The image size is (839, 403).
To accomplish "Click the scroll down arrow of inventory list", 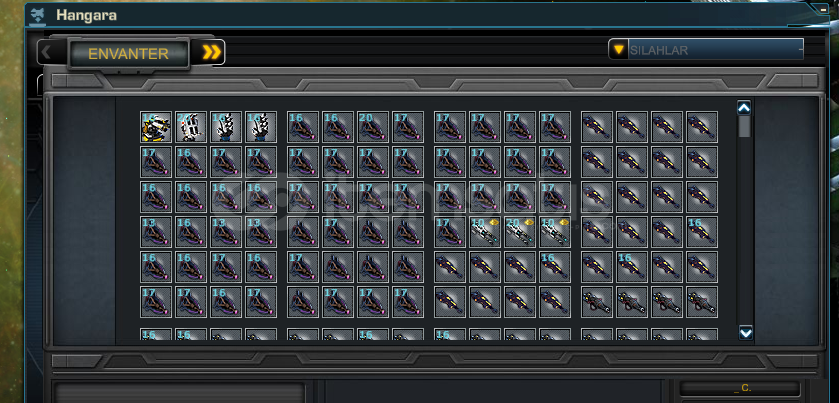I will (745, 333).
